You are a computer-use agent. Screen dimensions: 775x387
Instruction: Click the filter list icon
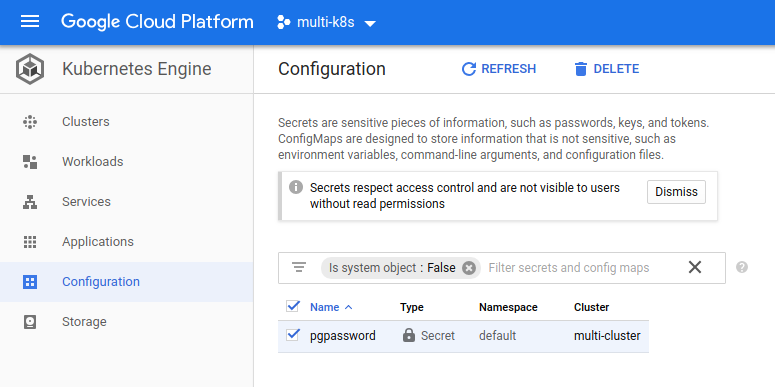click(x=299, y=268)
